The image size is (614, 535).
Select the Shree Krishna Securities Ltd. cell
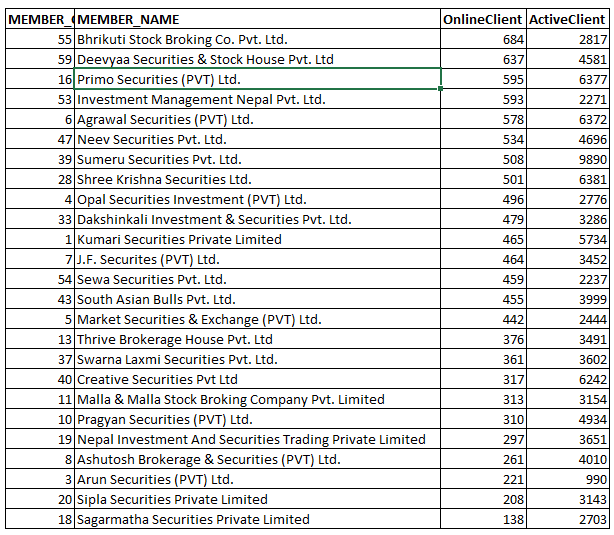point(257,179)
